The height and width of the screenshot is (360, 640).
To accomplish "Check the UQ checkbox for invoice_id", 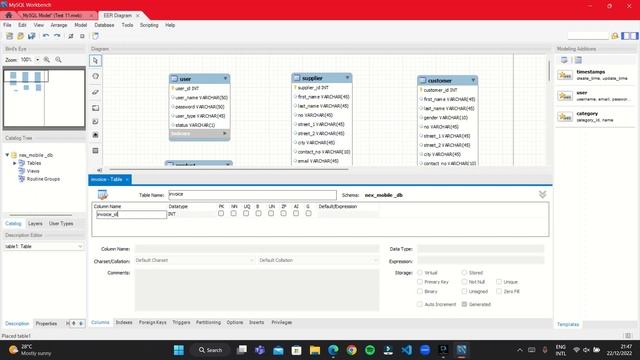I will 246,213.
